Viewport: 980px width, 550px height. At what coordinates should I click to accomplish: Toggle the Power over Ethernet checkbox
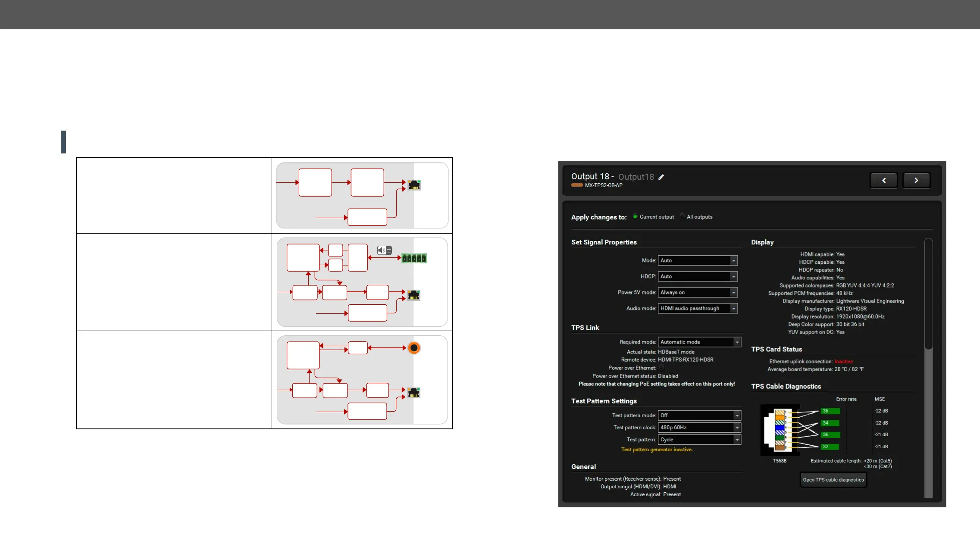pos(661,368)
